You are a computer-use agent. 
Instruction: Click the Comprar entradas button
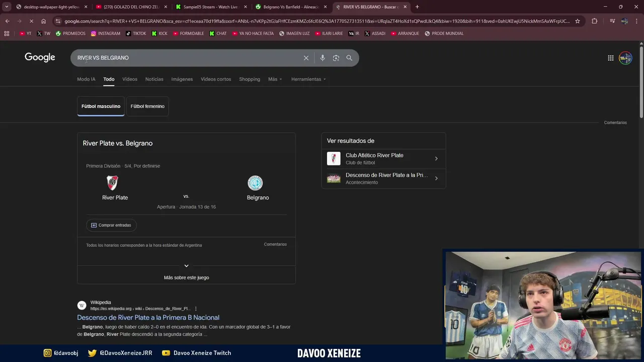(111, 225)
